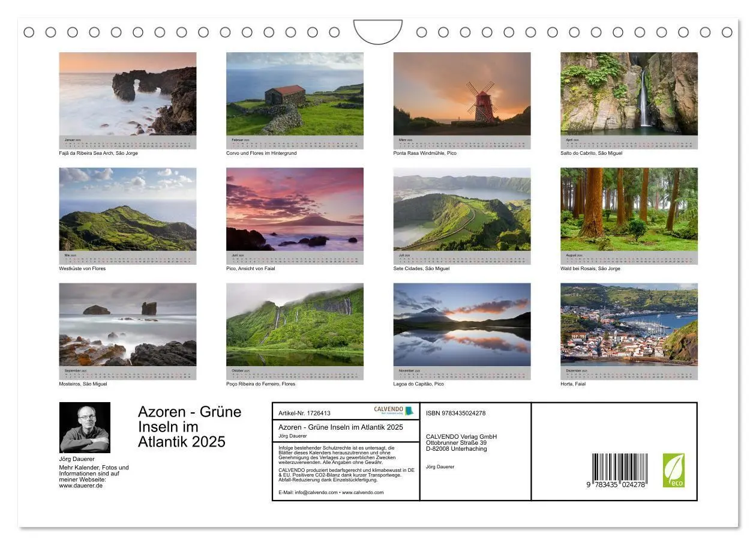Open the Poço Ribeira do Ferreiro October photo
Viewport: 756px width, 545px height.
[295, 325]
